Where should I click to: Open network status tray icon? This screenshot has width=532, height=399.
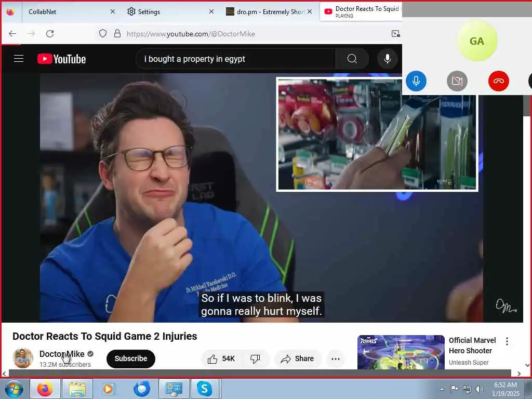(x=467, y=389)
